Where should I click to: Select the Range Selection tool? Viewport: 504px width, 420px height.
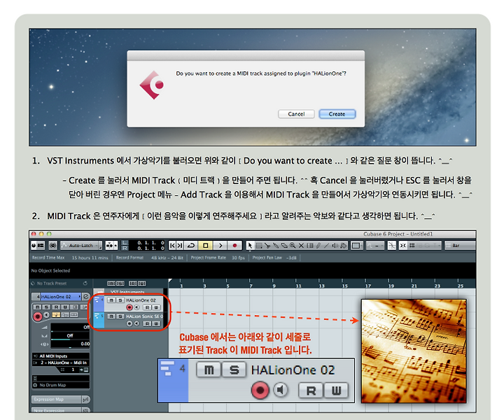pyautogui.click(x=259, y=246)
